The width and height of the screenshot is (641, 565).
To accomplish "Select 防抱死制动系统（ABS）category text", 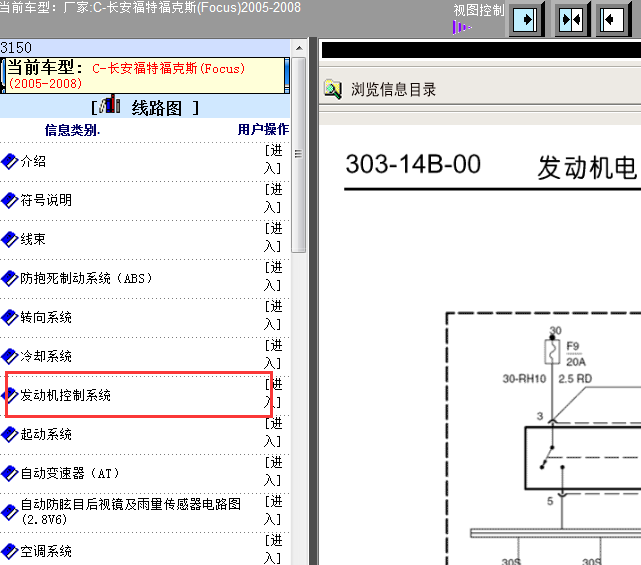I will (x=86, y=278).
